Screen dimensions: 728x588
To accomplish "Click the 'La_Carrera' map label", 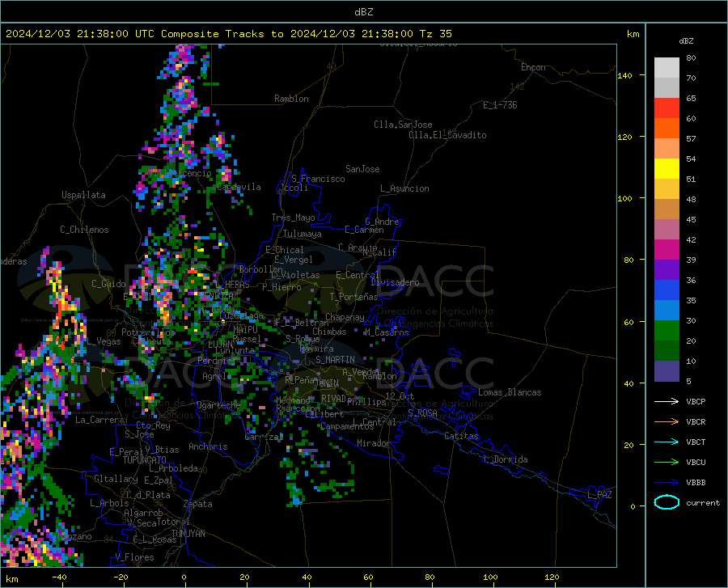I will point(99,420).
